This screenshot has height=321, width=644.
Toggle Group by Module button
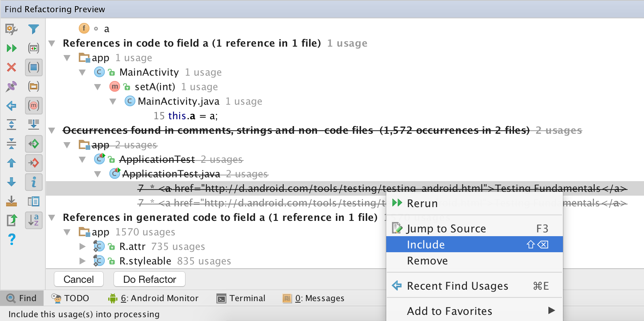click(x=34, y=67)
